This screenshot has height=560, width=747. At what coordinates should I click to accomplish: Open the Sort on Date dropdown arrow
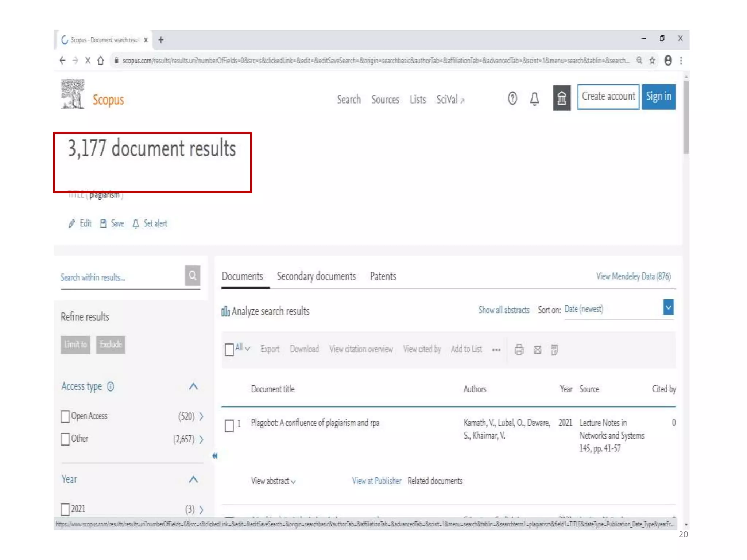coord(668,307)
